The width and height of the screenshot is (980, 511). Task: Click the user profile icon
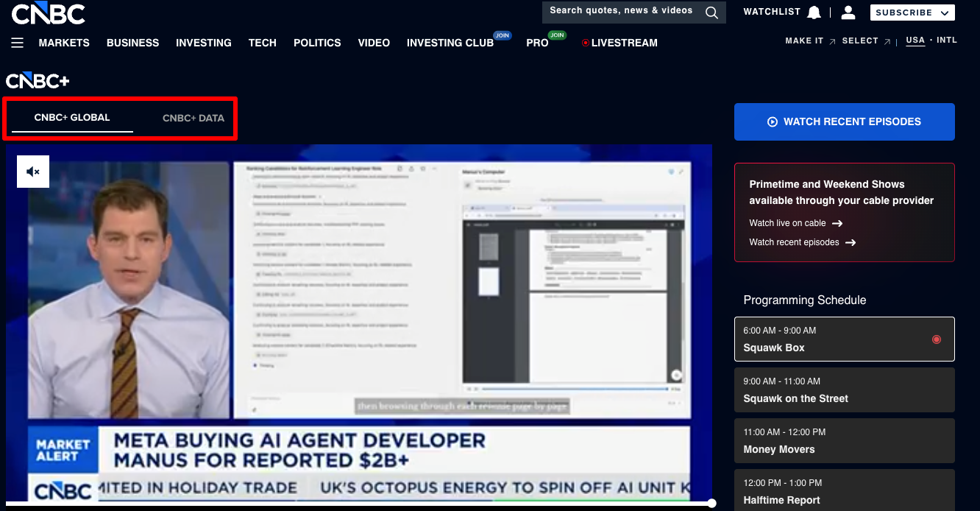tap(848, 11)
